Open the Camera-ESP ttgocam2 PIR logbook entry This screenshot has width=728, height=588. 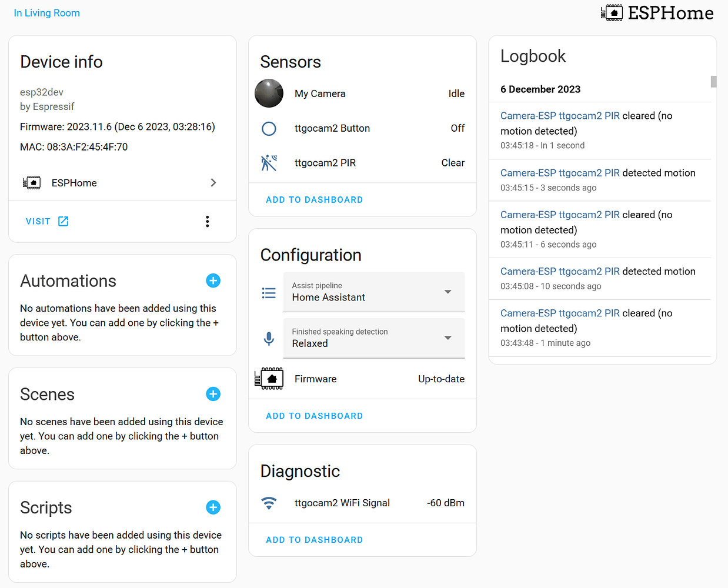pyautogui.click(x=559, y=116)
